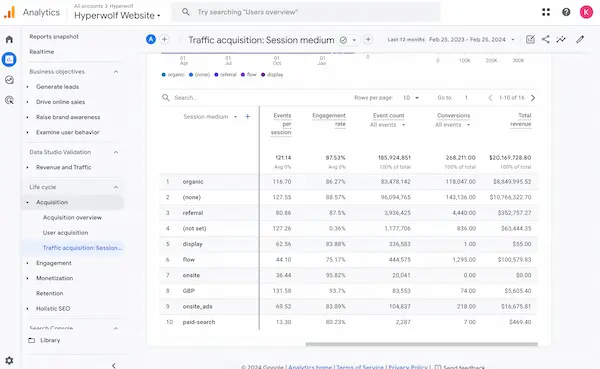Open User acquisition report
This screenshot has height=369, width=600.
click(x=65, y=233)
